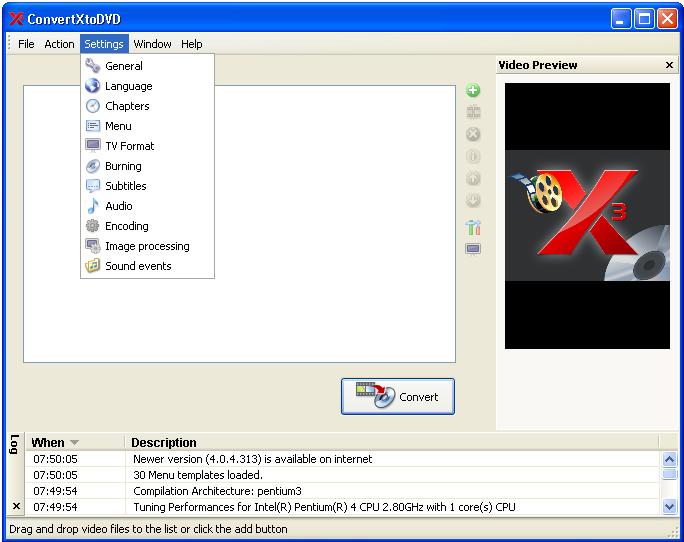Maximize the ConvertXtoDVD window
This screenshot has width=684, height=542.
pyautogui.click(x=644, y=19)
